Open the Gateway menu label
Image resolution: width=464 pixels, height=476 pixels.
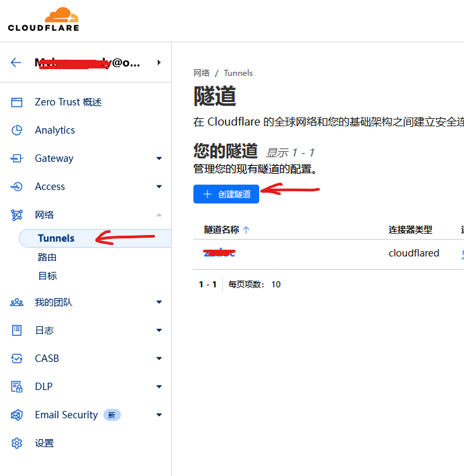click(54, 158)
